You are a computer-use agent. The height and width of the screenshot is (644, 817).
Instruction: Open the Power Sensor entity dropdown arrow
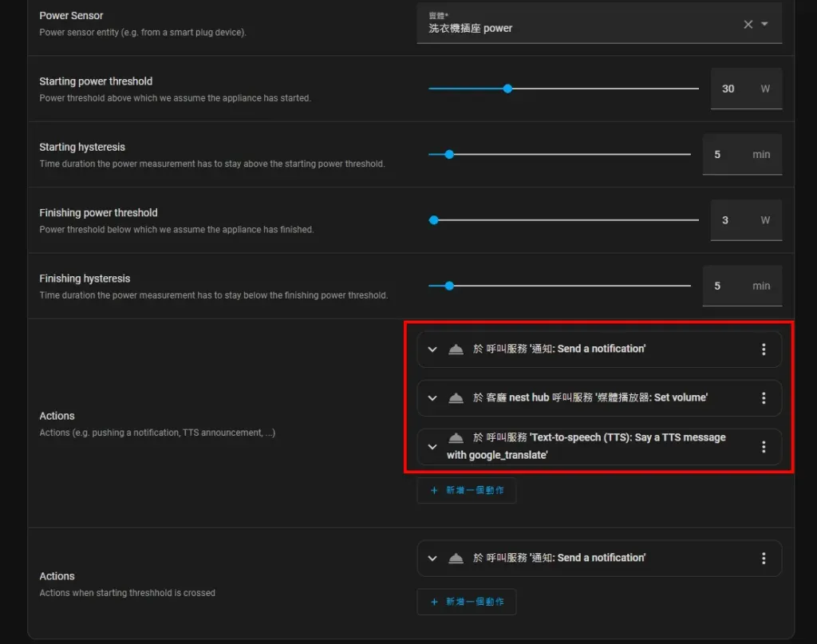coord(765,25)
